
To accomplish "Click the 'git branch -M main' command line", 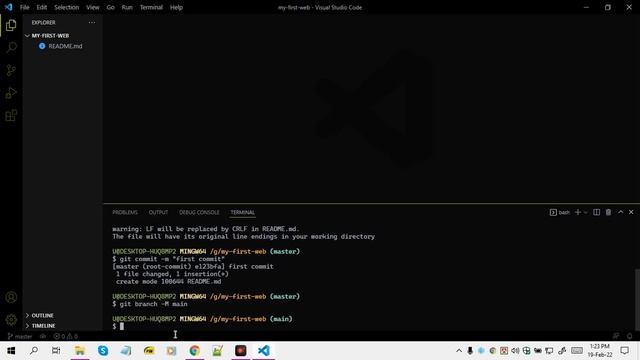I will click(150, 304).
